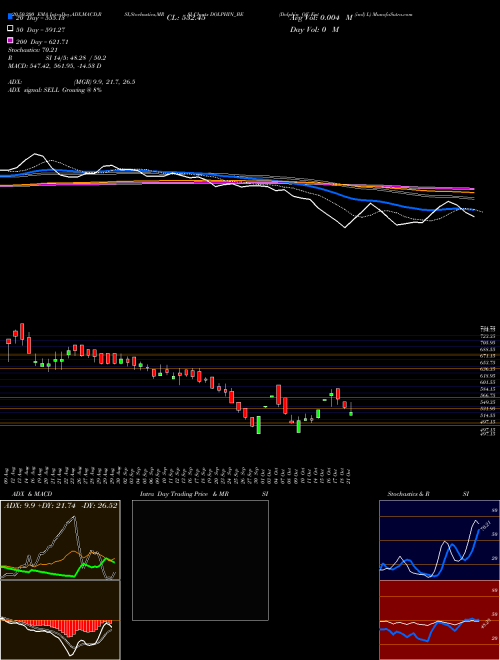500x660 pixels.
Task: Open the empty Intra Day Trading Price panel
Action: coord(200,560)
